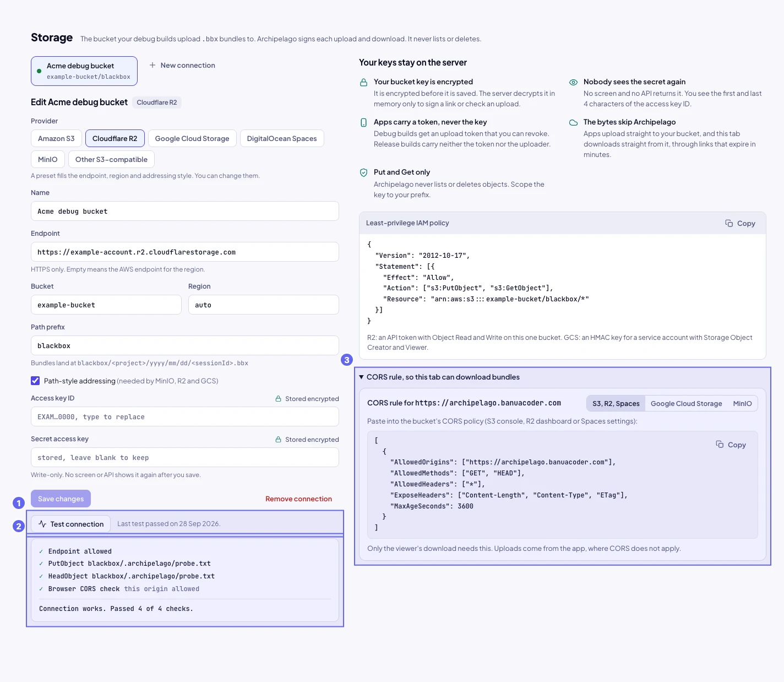The image size is (784, 682).
Task: Switch CORS rule to the S3, R2, Spaces tab
Action: (616, 403)
